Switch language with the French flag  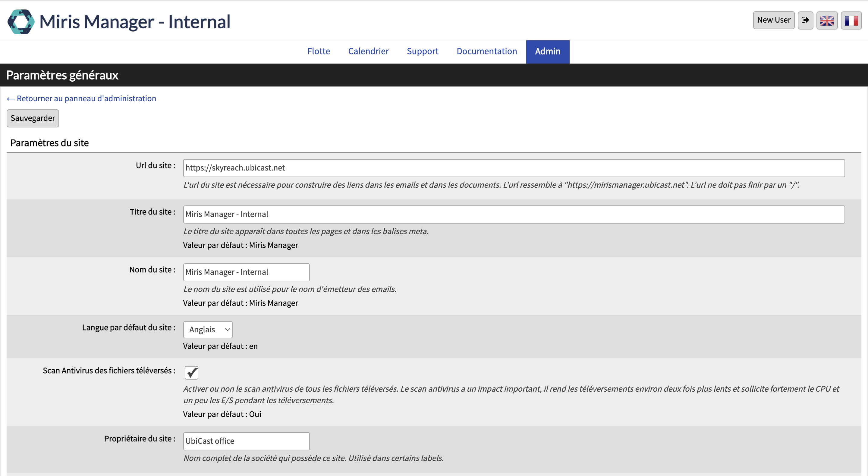851,20
